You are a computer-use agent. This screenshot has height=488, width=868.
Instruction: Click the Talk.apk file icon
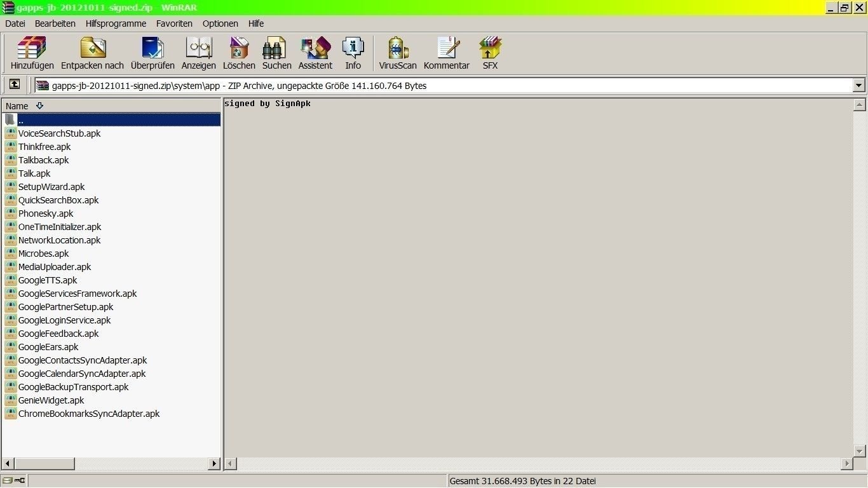(11, 173)
